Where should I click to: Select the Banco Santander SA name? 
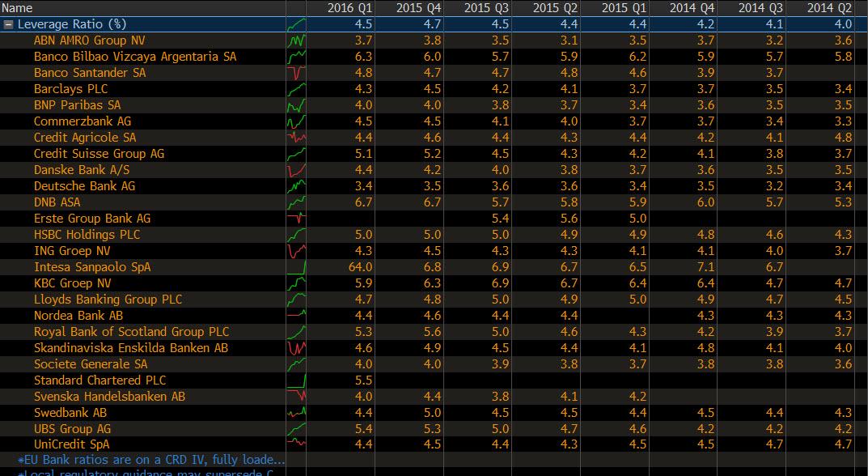tap(90, 73)
